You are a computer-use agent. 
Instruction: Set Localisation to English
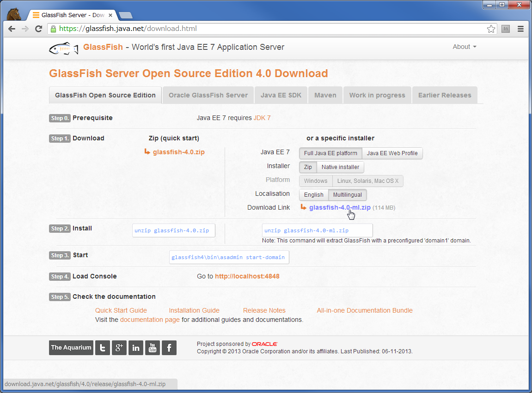pyautogui.click(x=313, y=194)
